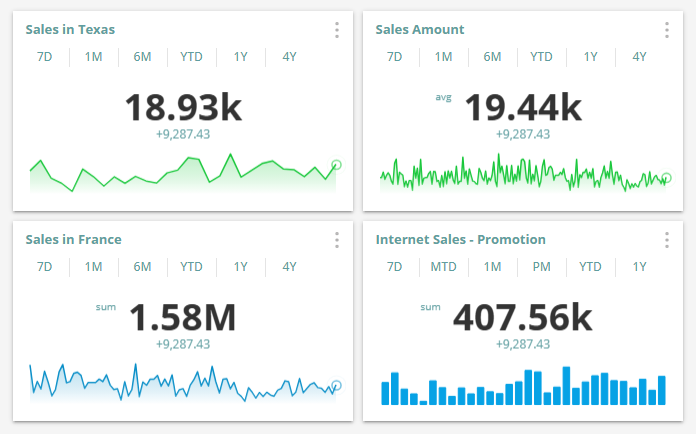Choose 4Y range in Sales Amount card

point(639,57)
